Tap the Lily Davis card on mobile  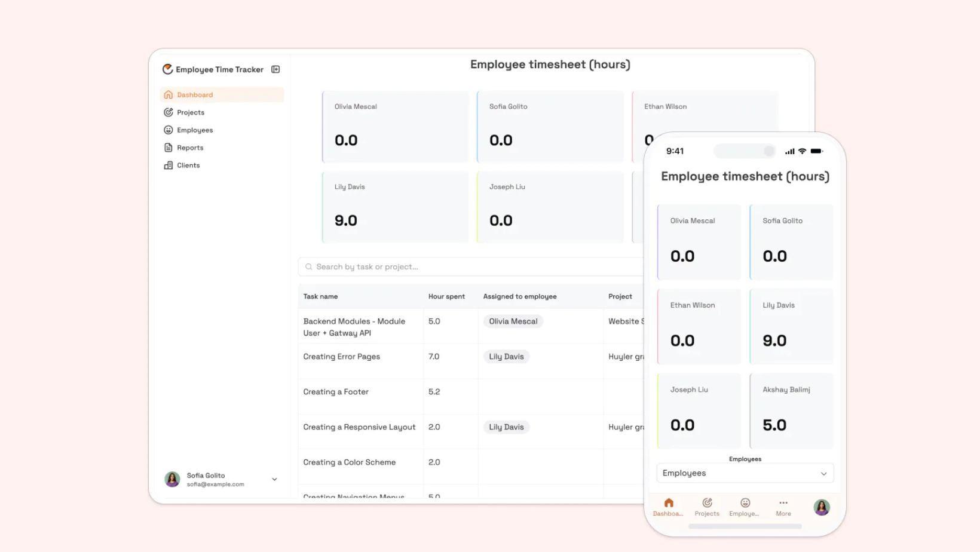791,326
